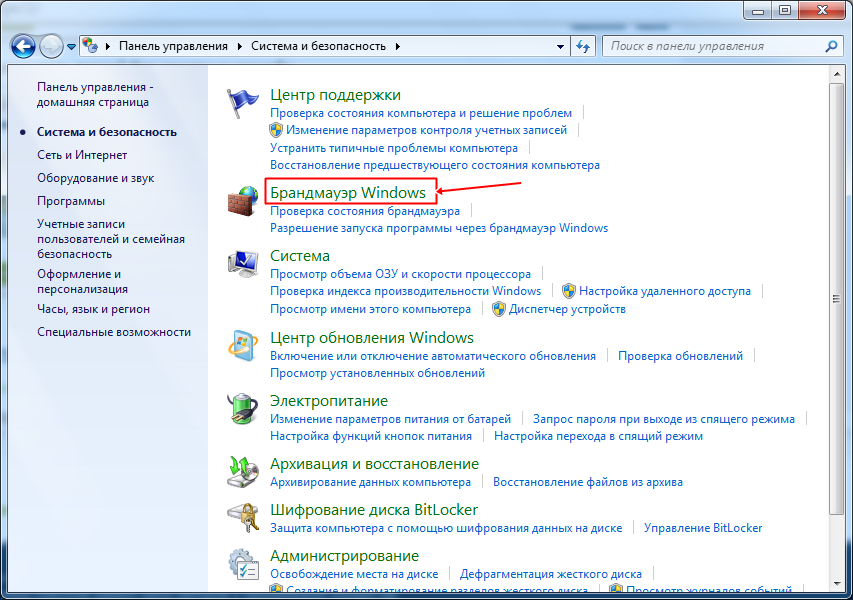
Task: Click Настройка удаленного доступа link
Action: [665, 291]
